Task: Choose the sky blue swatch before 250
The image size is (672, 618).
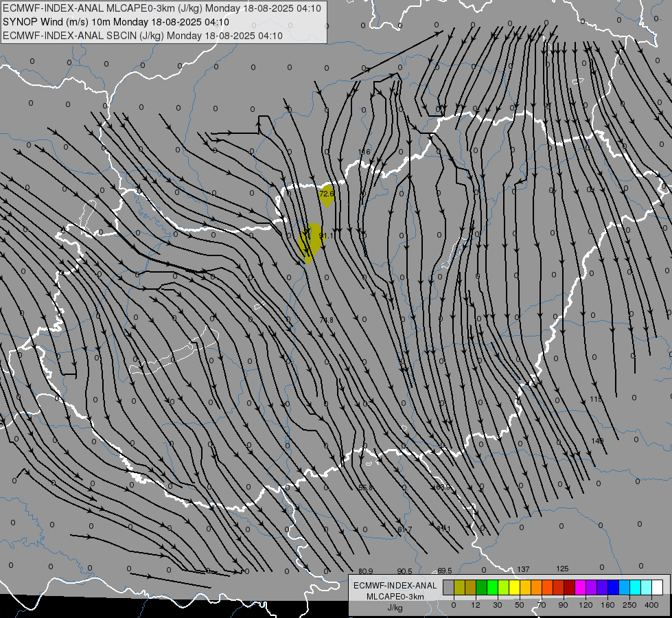Action: 625,587
